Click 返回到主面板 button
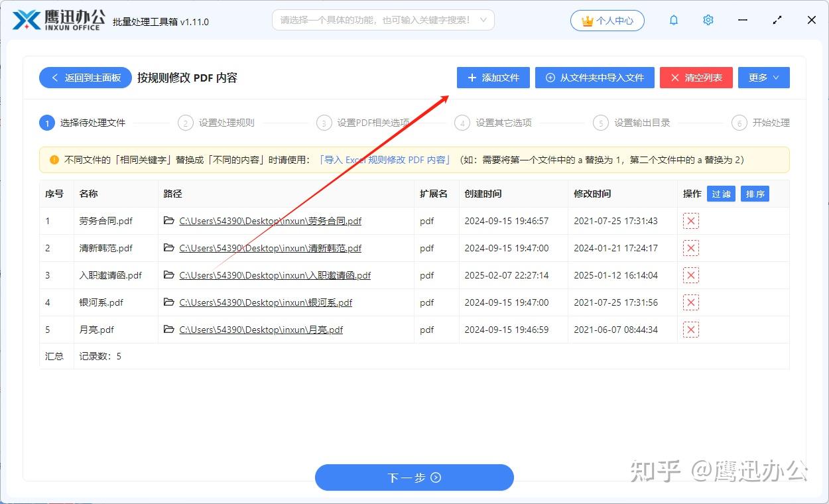829x504 pixels. [x=86, y=78]
